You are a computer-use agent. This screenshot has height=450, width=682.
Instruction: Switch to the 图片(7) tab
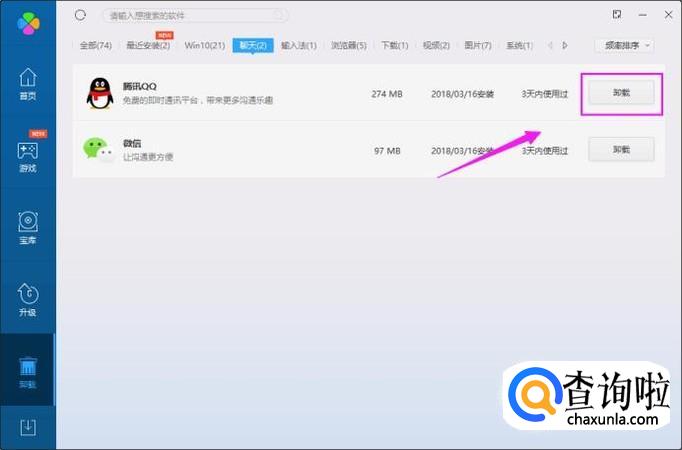478,45
